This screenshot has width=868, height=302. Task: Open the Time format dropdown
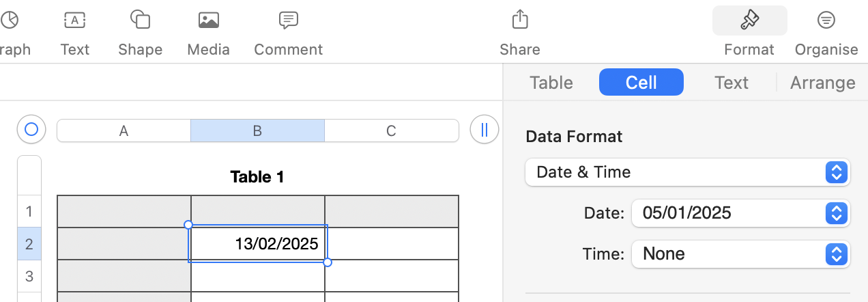(x=740, y=254)
